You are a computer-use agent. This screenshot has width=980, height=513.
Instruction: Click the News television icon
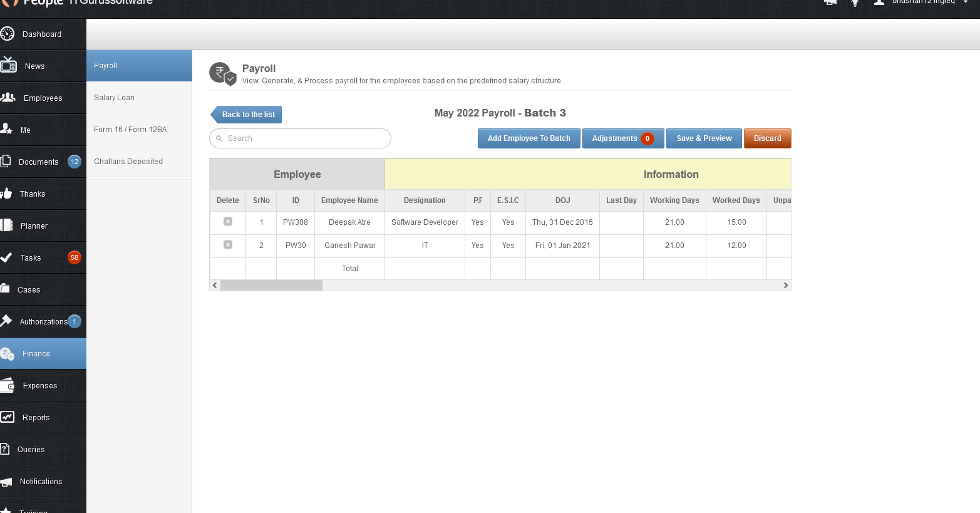point(8,65)
